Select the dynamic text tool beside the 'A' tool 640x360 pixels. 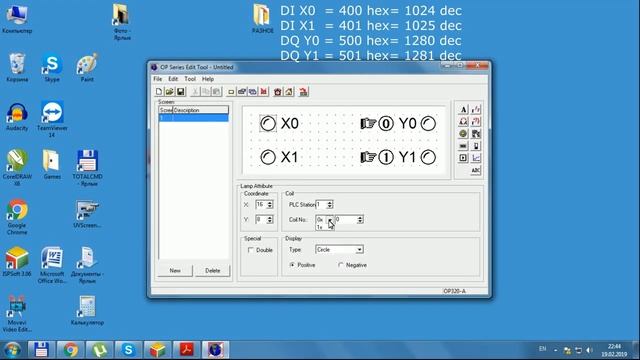coord(476,109)
